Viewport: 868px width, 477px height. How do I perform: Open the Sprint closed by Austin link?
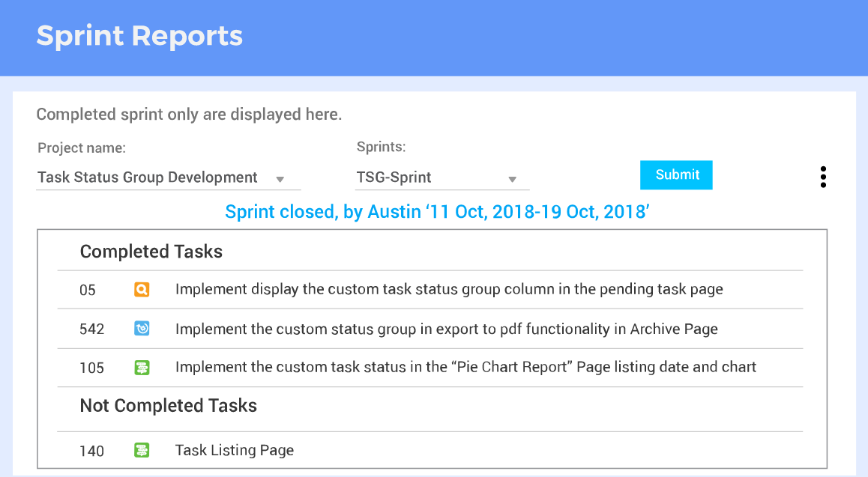[x=438, y=211]
